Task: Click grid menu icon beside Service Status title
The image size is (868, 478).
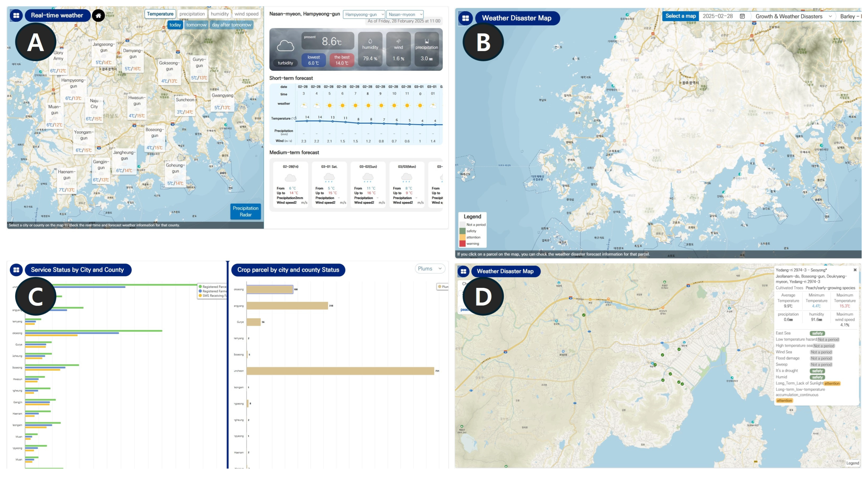Action: [x=16, y=270]
